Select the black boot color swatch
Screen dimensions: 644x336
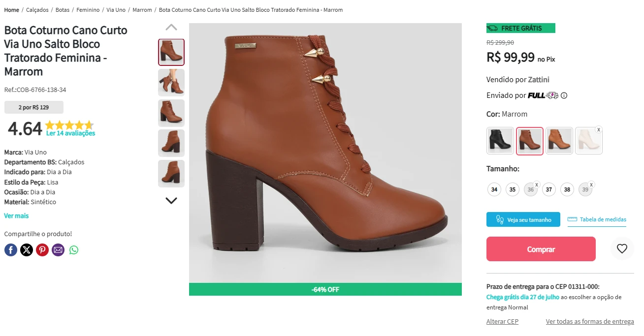click(x=500, y=141)
